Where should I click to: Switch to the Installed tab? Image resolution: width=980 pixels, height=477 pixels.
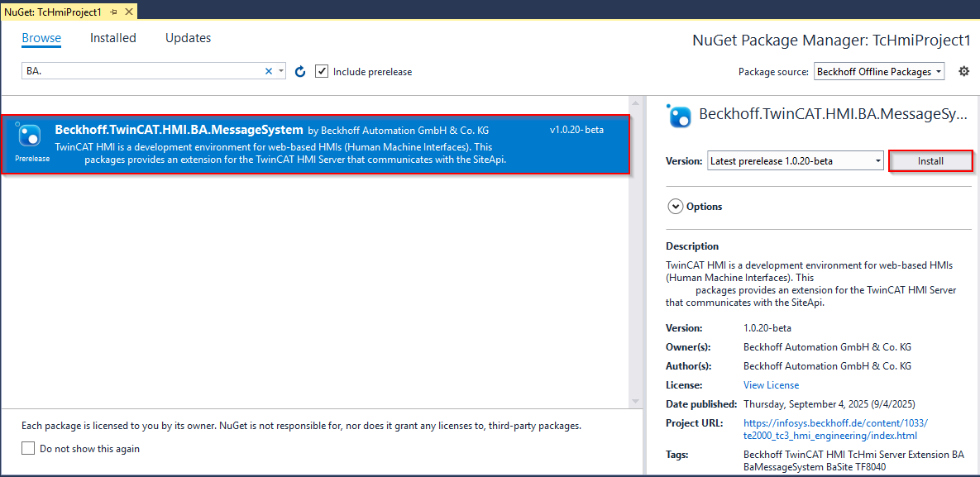tap(113, 38)
